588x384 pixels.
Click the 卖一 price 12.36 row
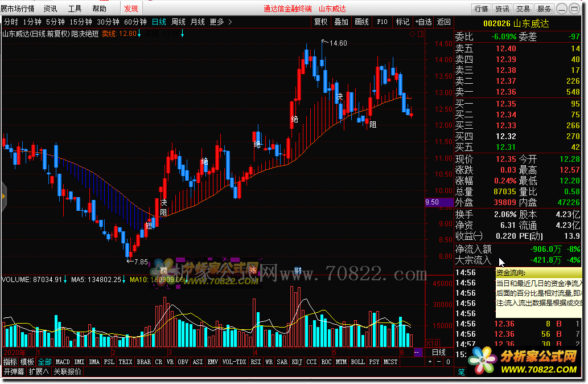[x=517, y=92]
